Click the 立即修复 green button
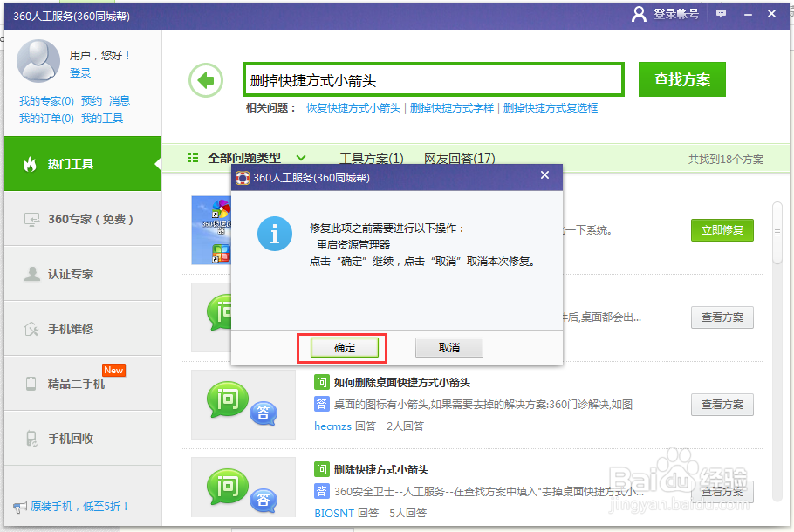This screenshot has height=532, width=794. (x=722, y=230)
